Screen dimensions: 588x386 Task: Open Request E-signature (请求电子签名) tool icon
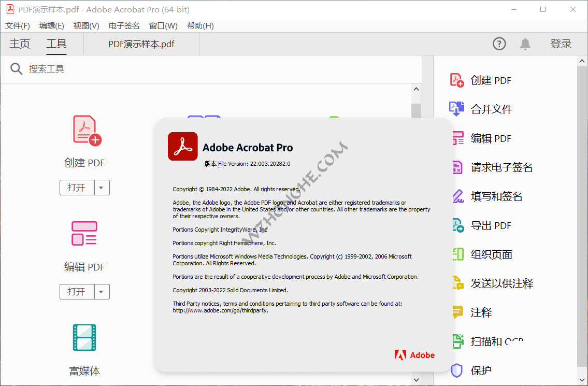coord(456,167)
